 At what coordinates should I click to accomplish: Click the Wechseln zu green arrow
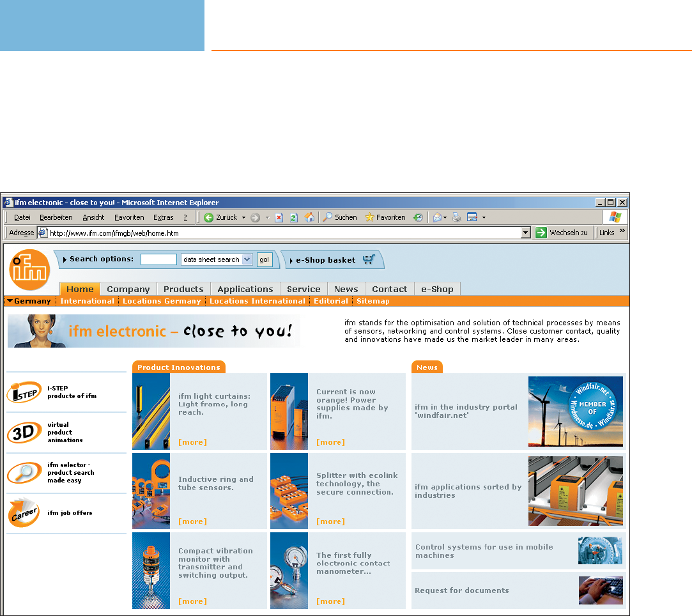pyautogui.click(x=541, y=233)
